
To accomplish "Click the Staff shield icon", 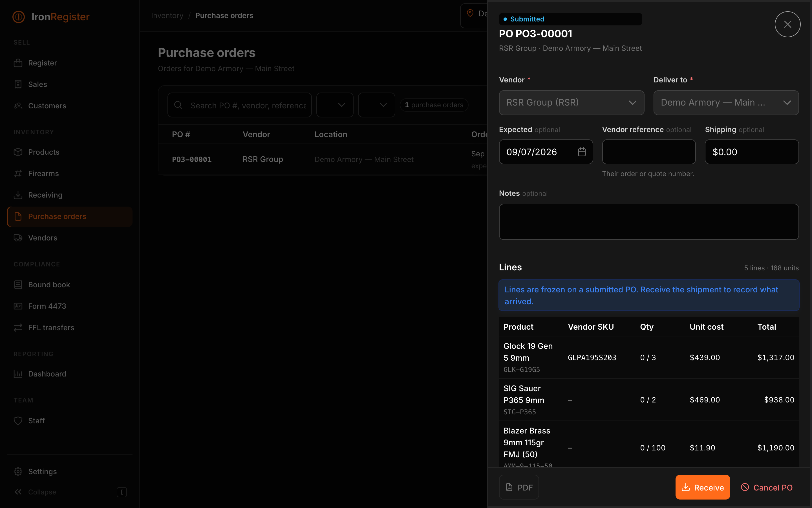I will [18, 421].
